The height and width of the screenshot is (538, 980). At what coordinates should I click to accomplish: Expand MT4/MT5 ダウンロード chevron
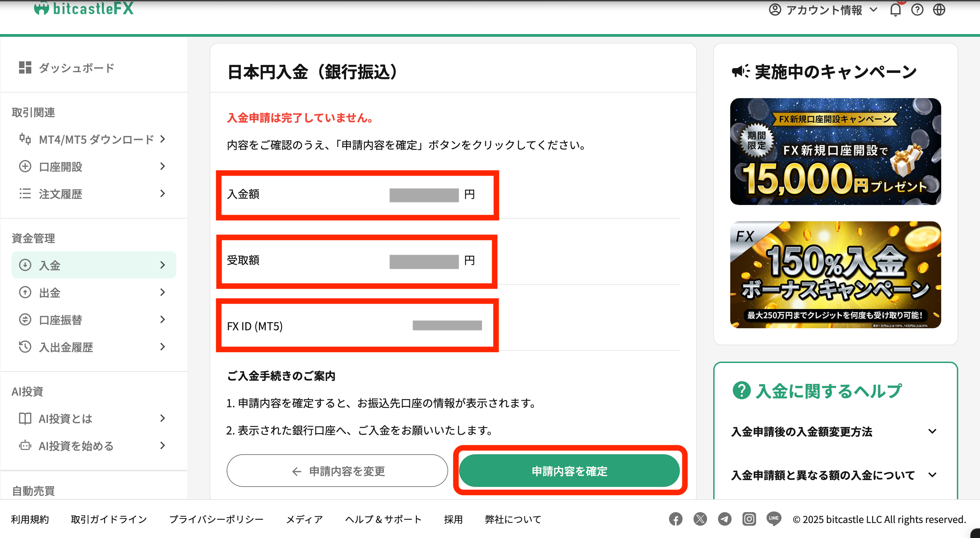(x=163, y=139)
